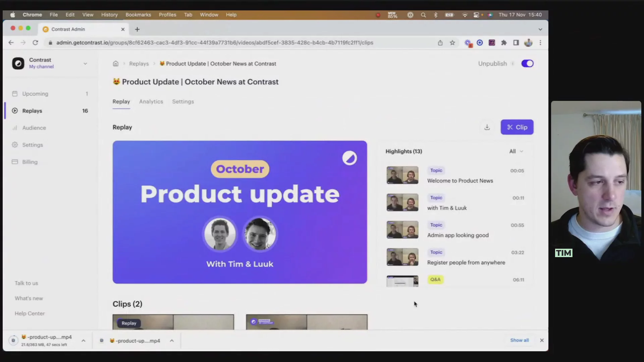This screenshot has height=362, width=644.
Task: Click the Wi-Fi status icon
Action: [x=465, y=15]
